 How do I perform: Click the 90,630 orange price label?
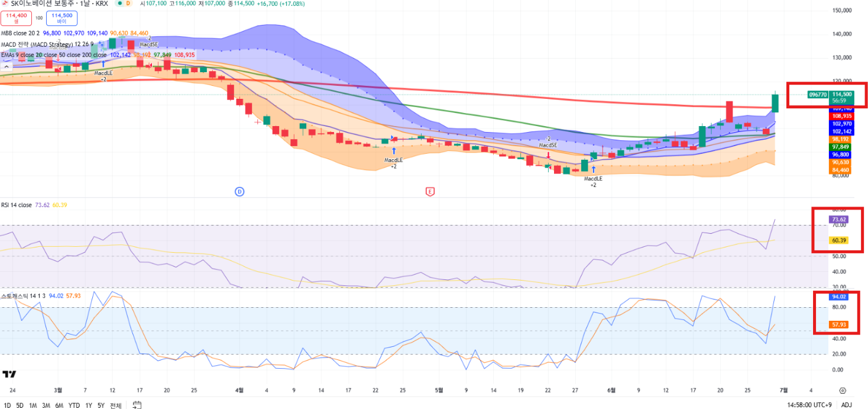pyautogui.click(x=841, y=162)
